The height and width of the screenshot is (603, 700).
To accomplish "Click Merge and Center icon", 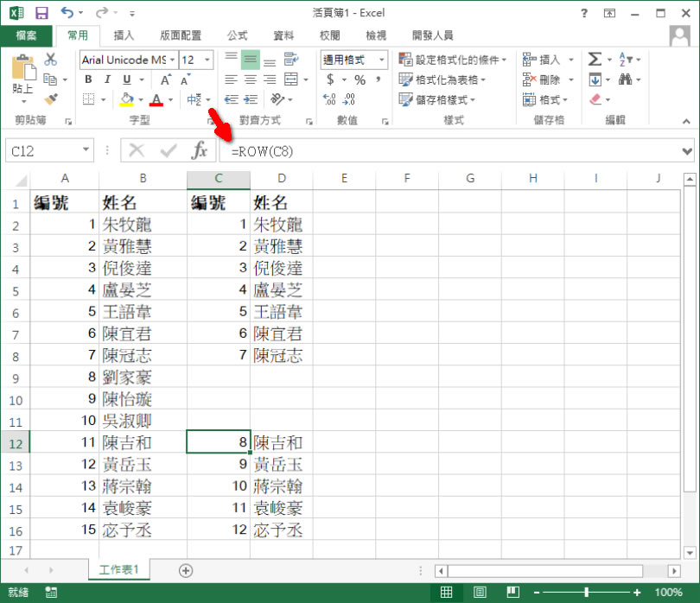I will point(291,79).
